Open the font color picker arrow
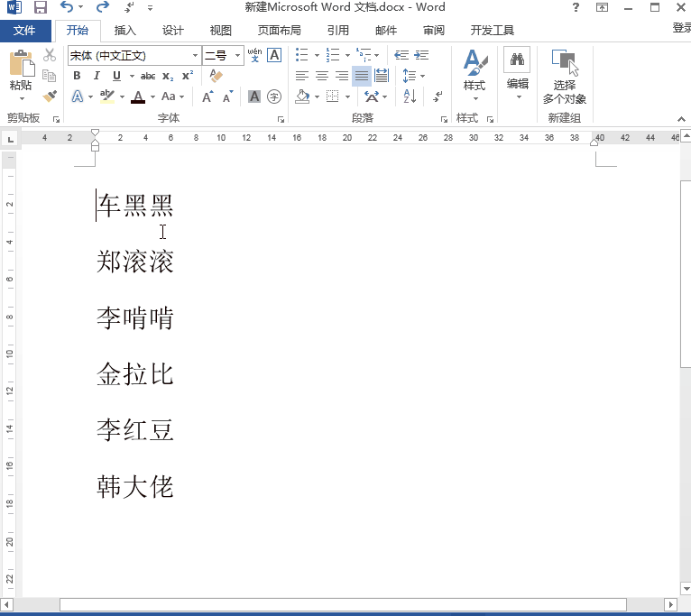 coord(153,97)
